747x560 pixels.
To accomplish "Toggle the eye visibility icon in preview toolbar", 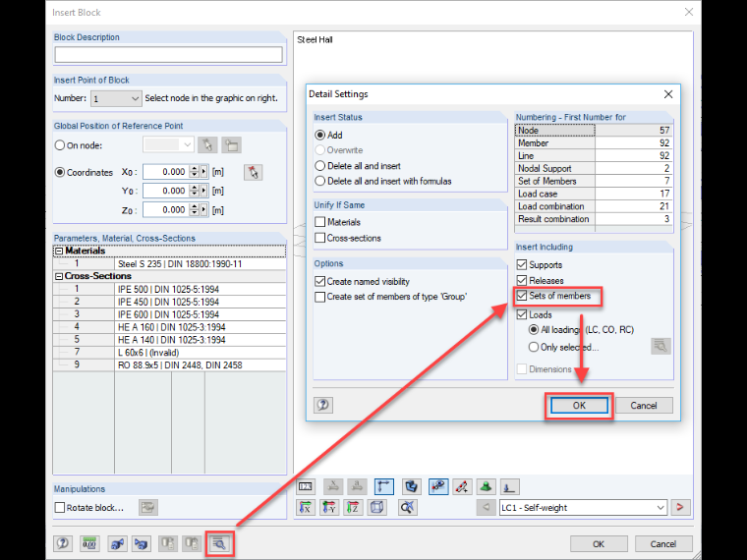I will (438, 486).
